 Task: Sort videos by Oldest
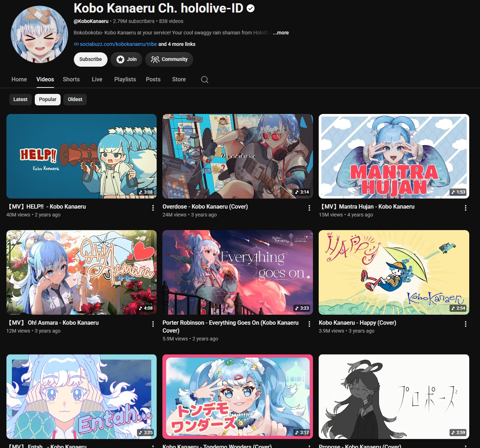pos(75,100)
